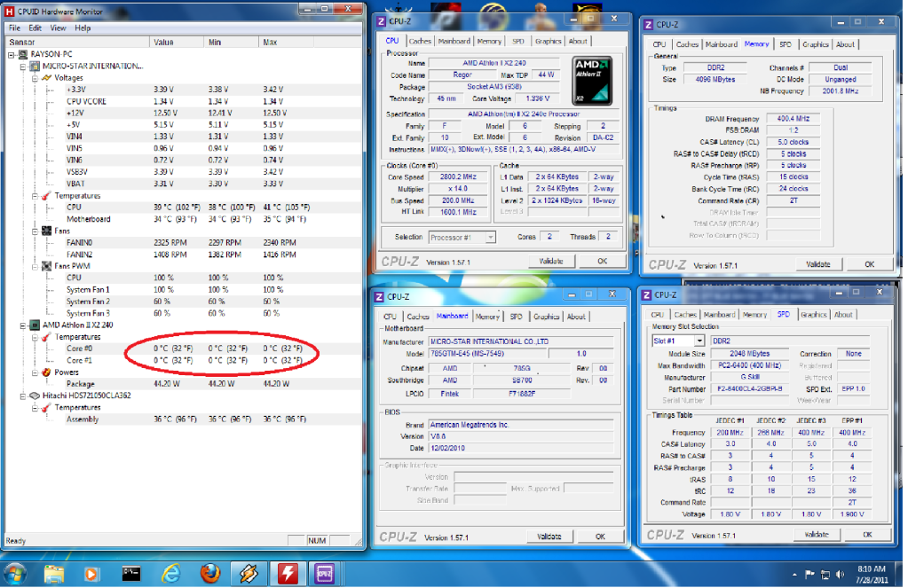Open the Help menu in Hardware Monitor
The width and height of the screenshot is (908, 588).
83,27
